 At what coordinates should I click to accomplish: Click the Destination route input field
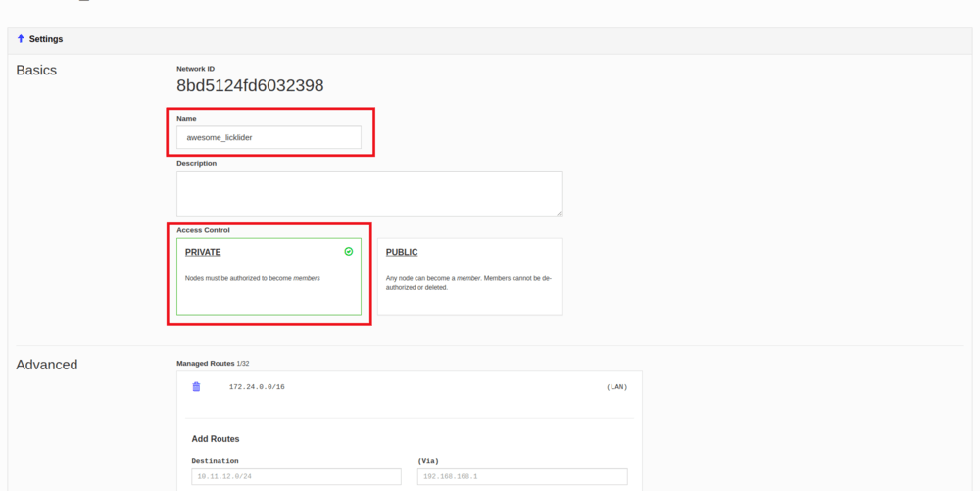click(x=296, y=477)
